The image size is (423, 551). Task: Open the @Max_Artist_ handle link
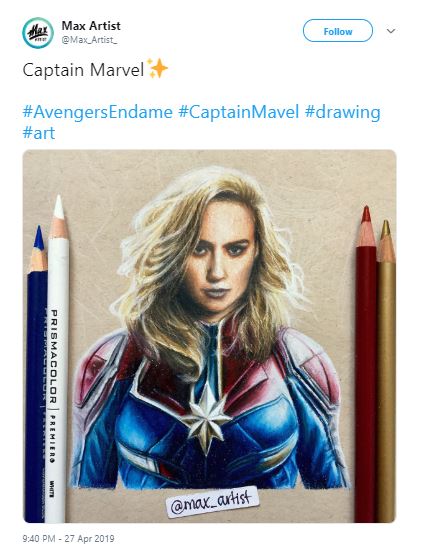pyautogui.click(x=89, y=40)
